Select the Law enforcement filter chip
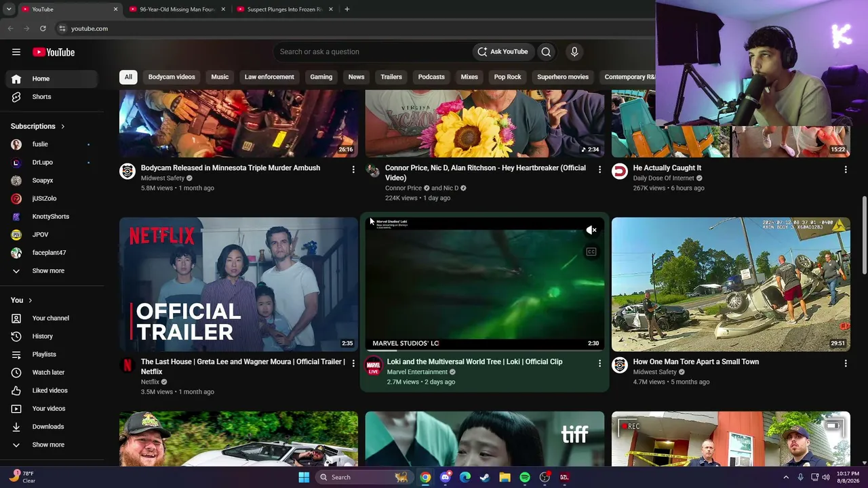Screen dimensions: 868x488 269,77
